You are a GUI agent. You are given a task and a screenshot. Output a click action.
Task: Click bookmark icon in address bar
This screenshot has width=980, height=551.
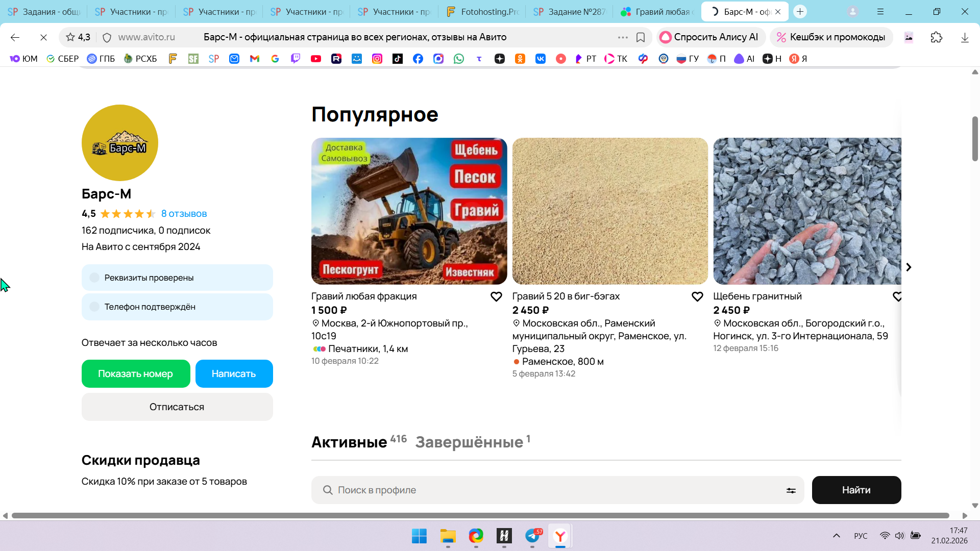[641, 37]
